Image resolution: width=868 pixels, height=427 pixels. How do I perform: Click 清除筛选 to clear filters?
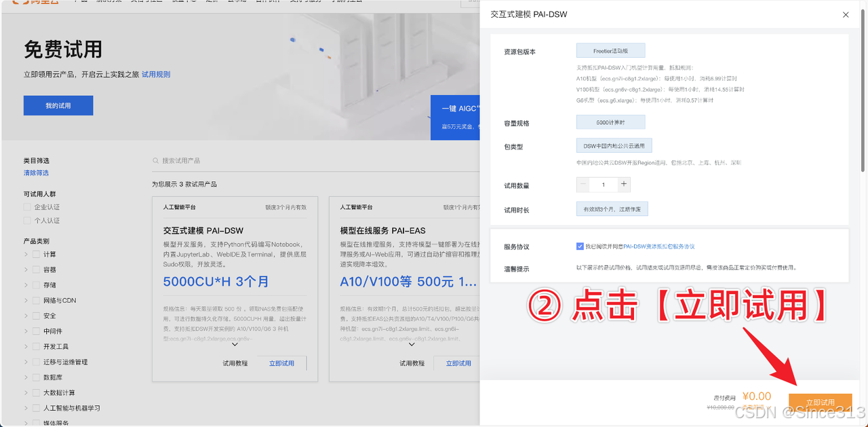[x=36, y=173]
